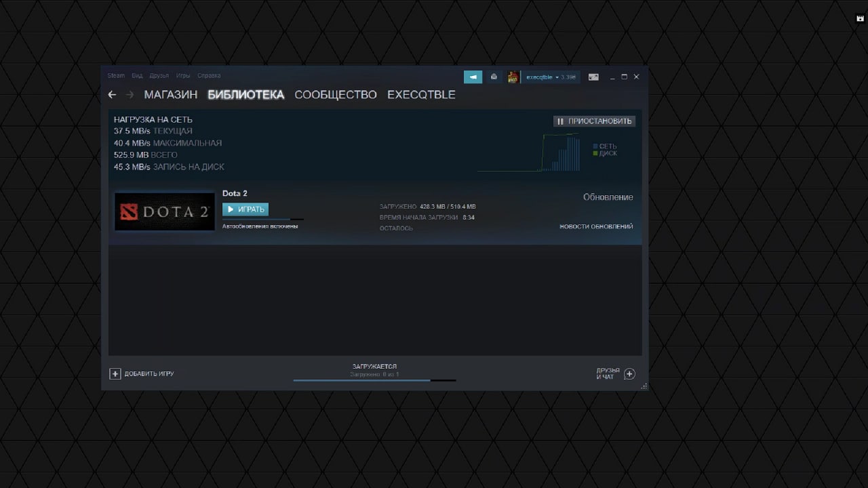The width and height of the screenshot is (868, 488).
Task: Select the БИБЛИОТЕКА tab
Action: 246,95
